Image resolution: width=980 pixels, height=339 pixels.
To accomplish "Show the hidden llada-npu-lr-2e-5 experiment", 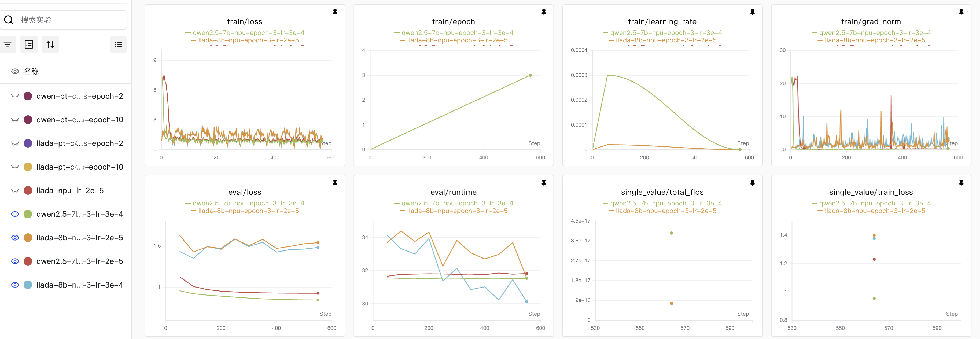I will click(x=15, y=191).
